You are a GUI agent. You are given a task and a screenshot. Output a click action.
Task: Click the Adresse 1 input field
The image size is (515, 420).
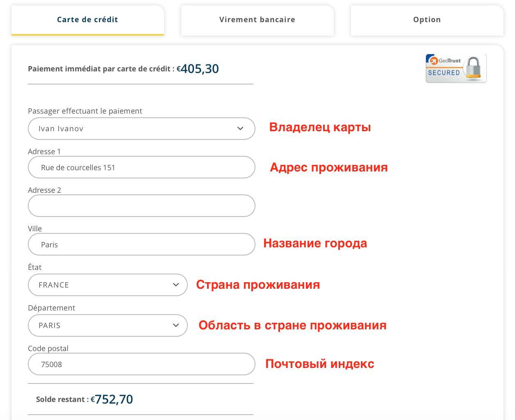141,167
